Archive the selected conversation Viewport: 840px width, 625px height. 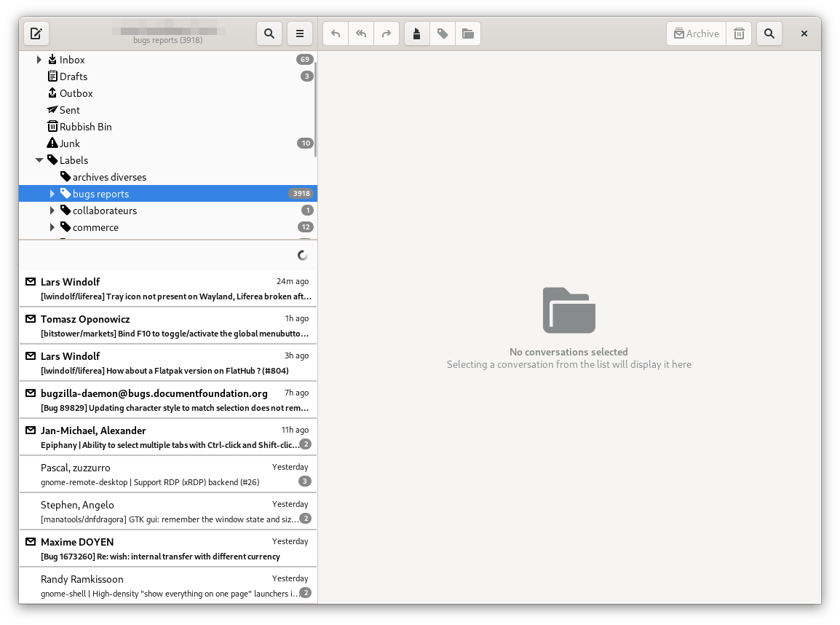point(695,34)
